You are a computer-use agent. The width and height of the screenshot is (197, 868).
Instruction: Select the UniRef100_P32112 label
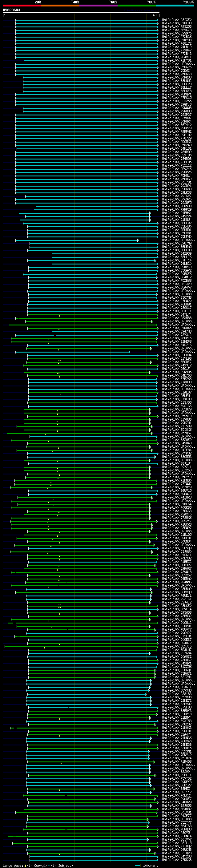[x=176, y=166]
